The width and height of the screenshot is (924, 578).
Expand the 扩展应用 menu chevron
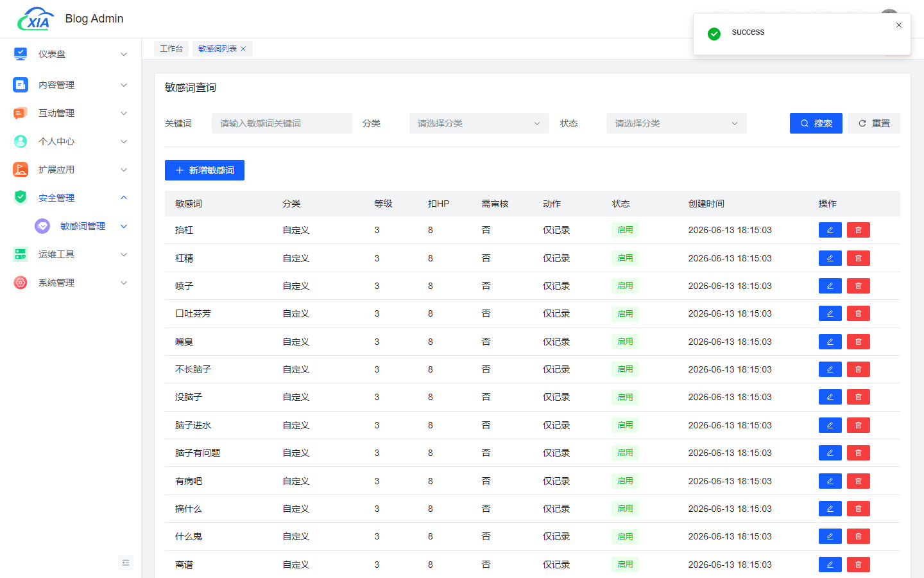point(124,170)
